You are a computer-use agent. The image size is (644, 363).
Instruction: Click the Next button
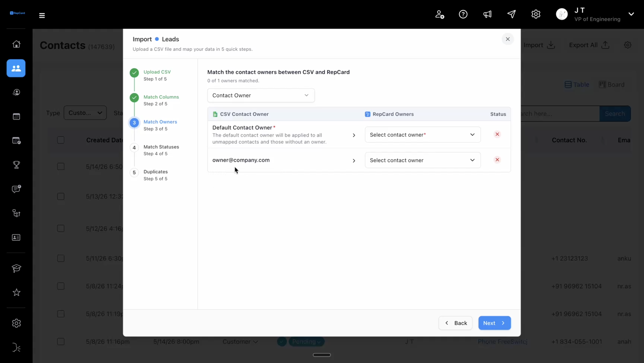coord(494,323)
